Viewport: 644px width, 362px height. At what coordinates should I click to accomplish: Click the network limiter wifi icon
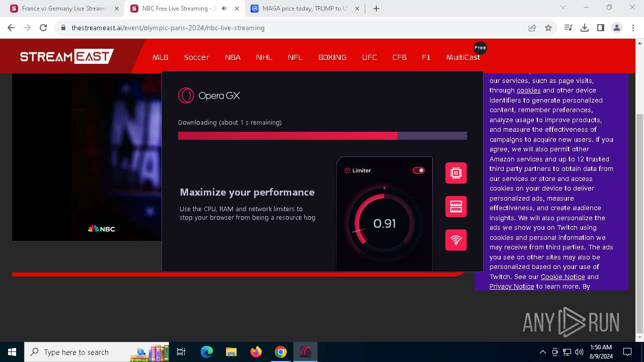[x=456, y=240]
